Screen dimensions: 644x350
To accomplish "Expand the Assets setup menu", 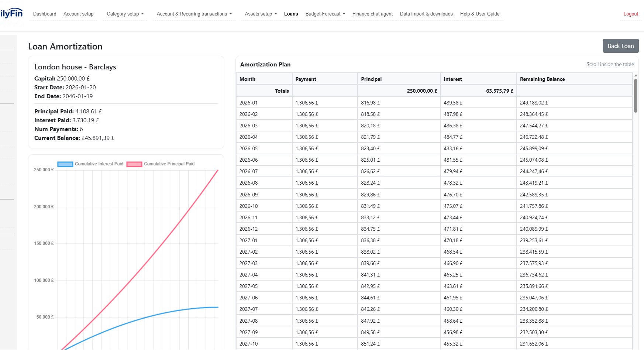I will (x=261, y=14).
